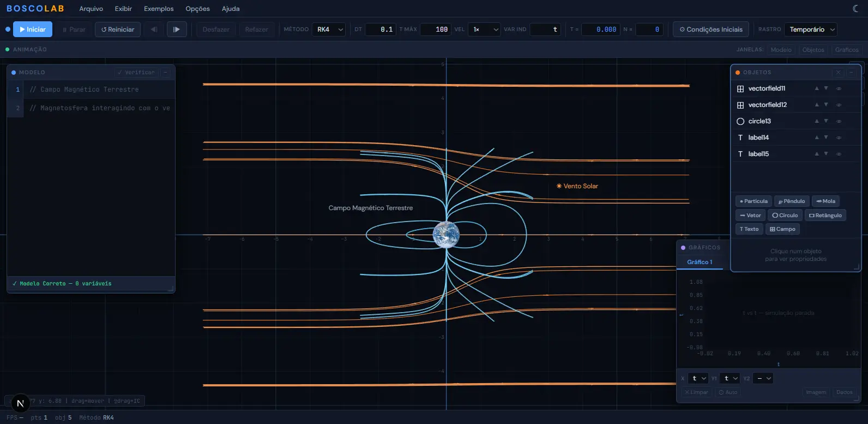
Task: Toggle the Gráficos window button
Action: point(846,50)
